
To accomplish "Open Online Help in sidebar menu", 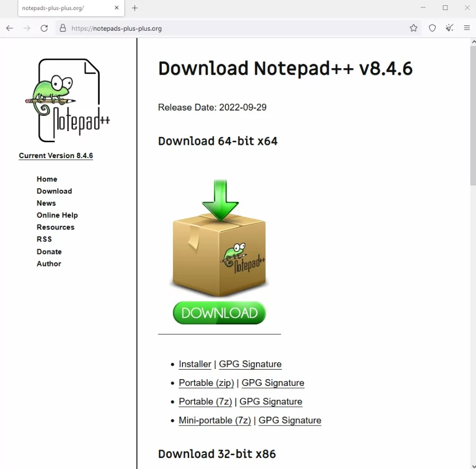I will click(x=57, y=215).
